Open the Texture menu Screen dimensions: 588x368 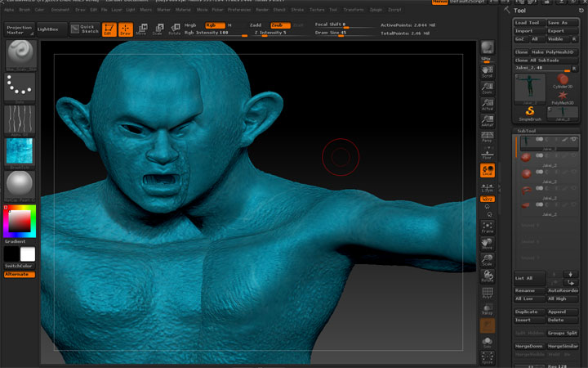[x=316, y=10]
